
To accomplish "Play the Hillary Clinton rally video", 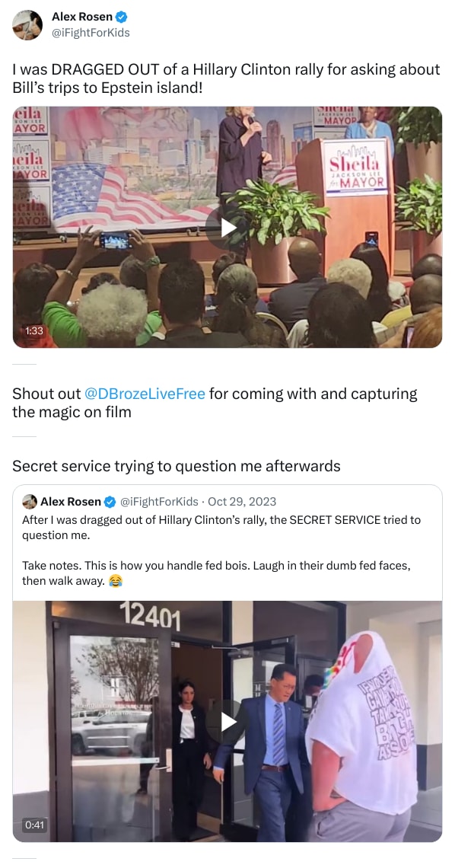I will (227, 227).
